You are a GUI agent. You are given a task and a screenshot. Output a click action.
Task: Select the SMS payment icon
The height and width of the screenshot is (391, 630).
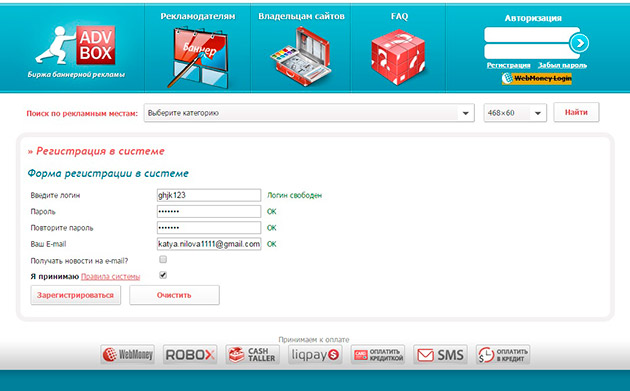tap(440, 354)
